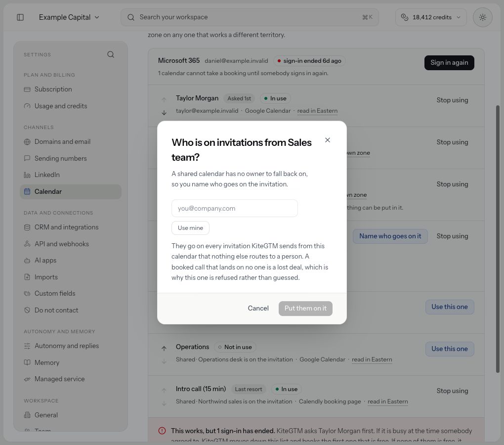Open Subscription settings
Screen dimensions: 504x445
click(x=71, y=89)
